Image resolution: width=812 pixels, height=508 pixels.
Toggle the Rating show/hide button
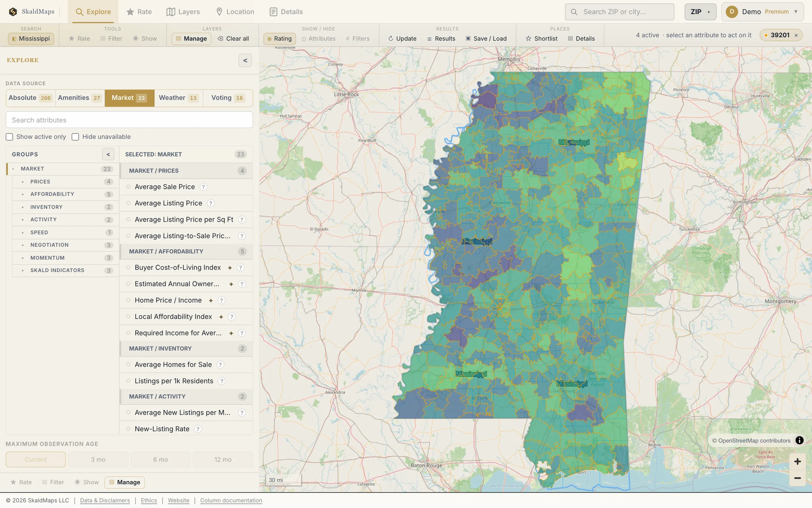tap(279, 38)
